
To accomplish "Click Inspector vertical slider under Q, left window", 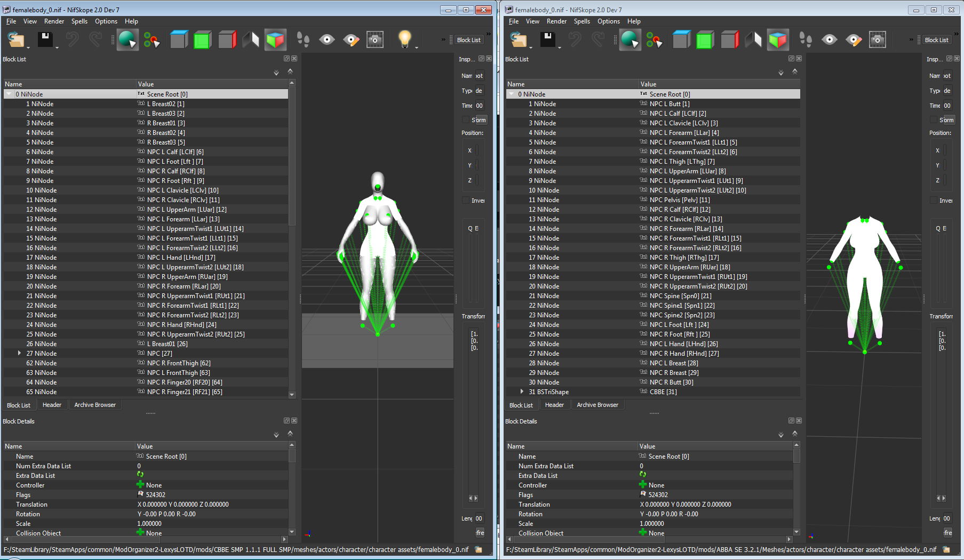I will pyautogui.click(x=470, y=269).
